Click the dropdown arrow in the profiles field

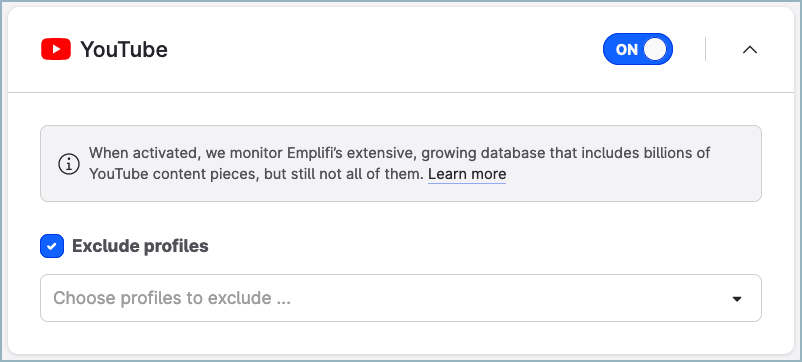coord(737,299)
